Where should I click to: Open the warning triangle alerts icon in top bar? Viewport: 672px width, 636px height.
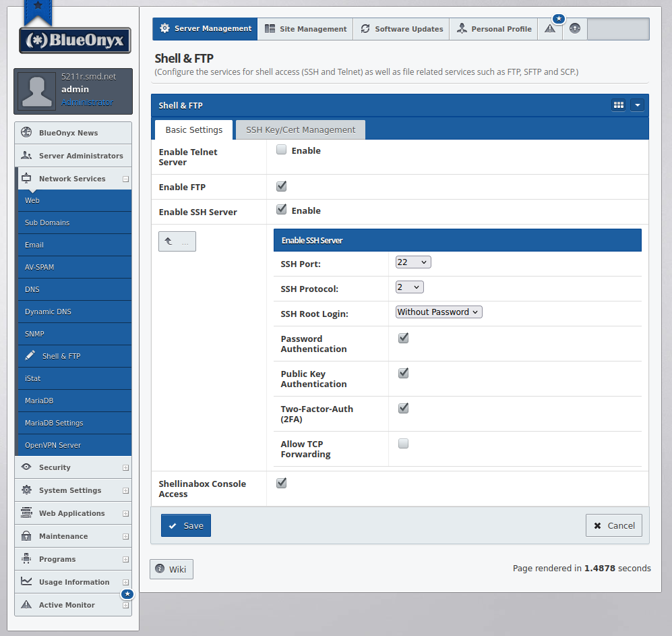[x=550, y=29]
